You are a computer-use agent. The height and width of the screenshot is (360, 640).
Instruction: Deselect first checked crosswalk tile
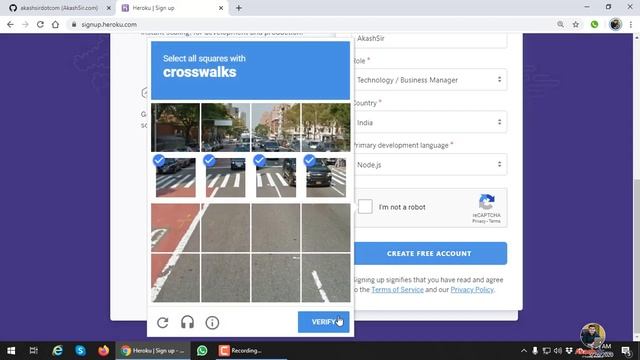[x=176, y=178]
